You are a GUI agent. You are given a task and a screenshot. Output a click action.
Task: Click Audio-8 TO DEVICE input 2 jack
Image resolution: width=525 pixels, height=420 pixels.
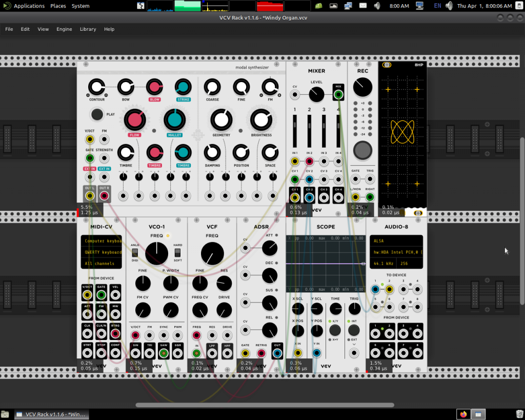(x=389, y=289)
